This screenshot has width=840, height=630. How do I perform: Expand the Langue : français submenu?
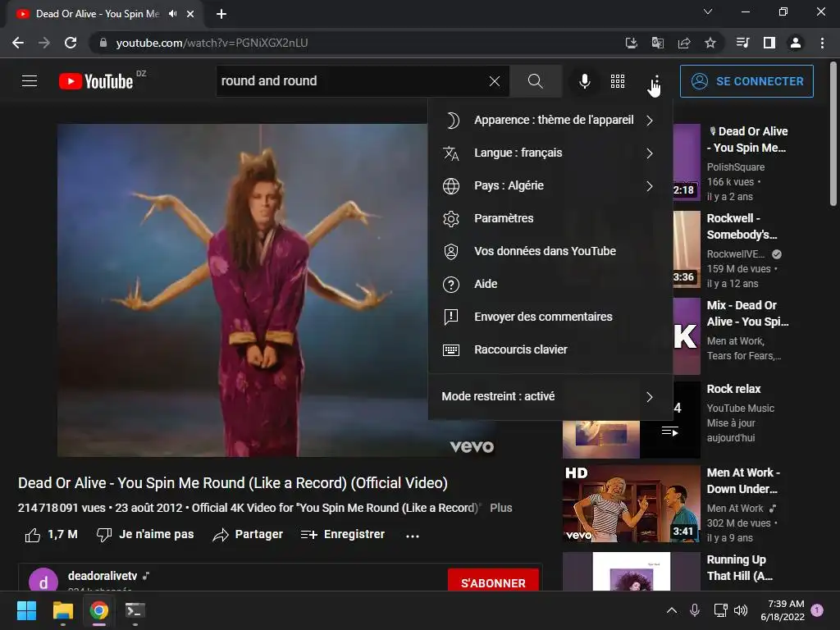[x=550, y=153]
